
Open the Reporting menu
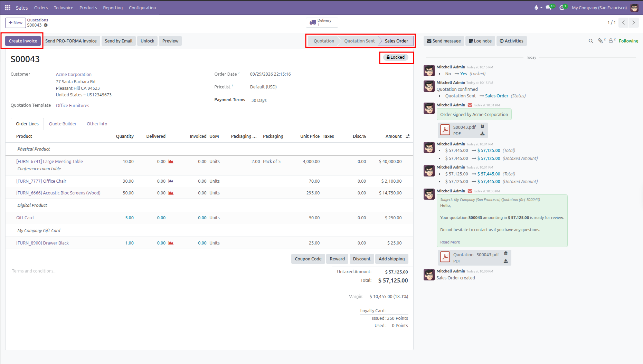point(113,8)
